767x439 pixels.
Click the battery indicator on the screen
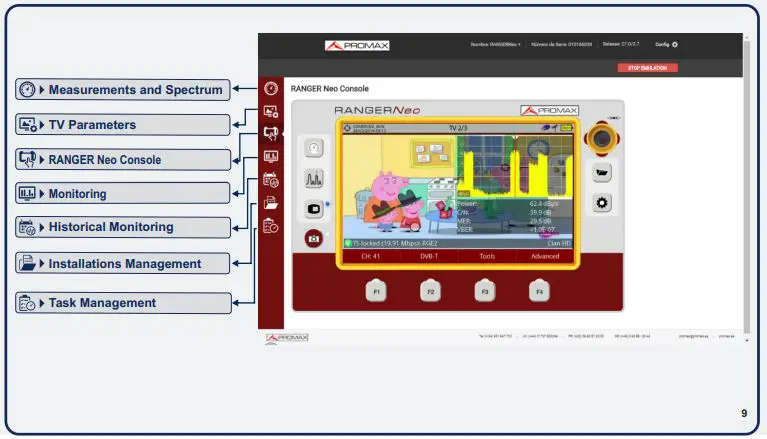click(x=566, y=128)
